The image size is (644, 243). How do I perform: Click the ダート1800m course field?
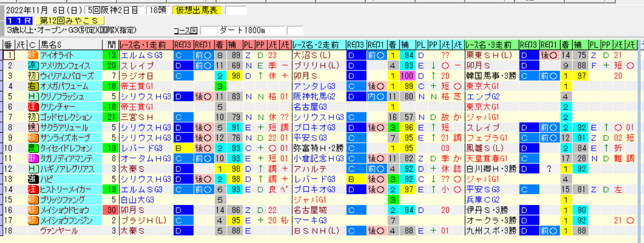point(243,30)
